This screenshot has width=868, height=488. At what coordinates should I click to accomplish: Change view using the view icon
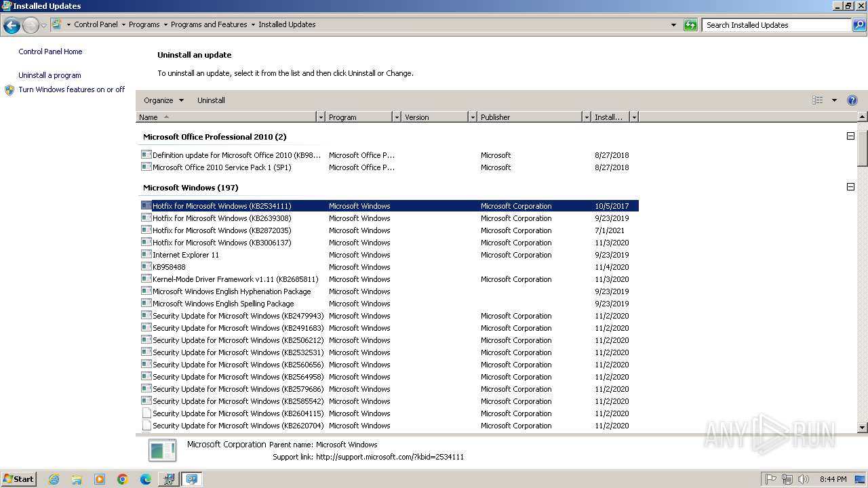[818, 100]
